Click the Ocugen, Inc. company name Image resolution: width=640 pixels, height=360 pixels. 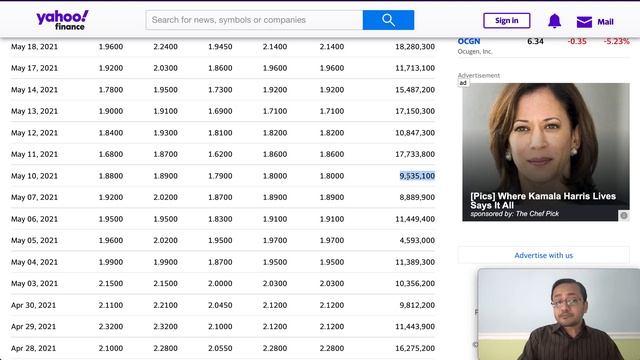[475, 51]
